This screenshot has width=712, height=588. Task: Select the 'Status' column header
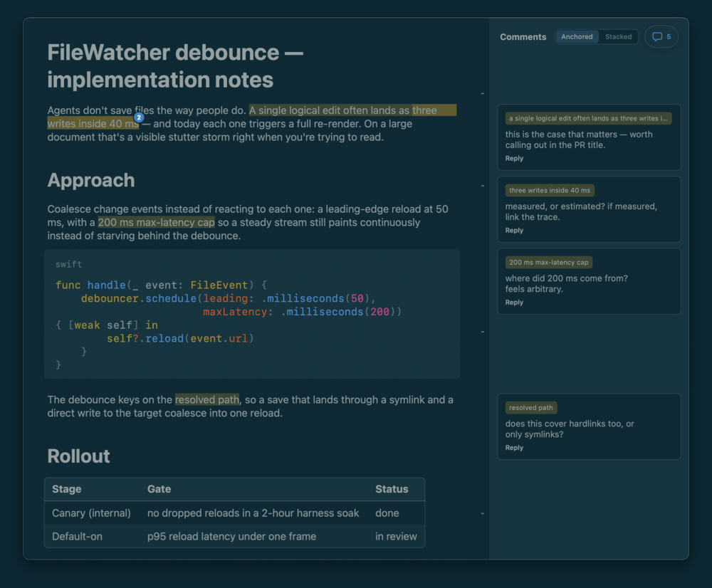(x=392, y=489)
